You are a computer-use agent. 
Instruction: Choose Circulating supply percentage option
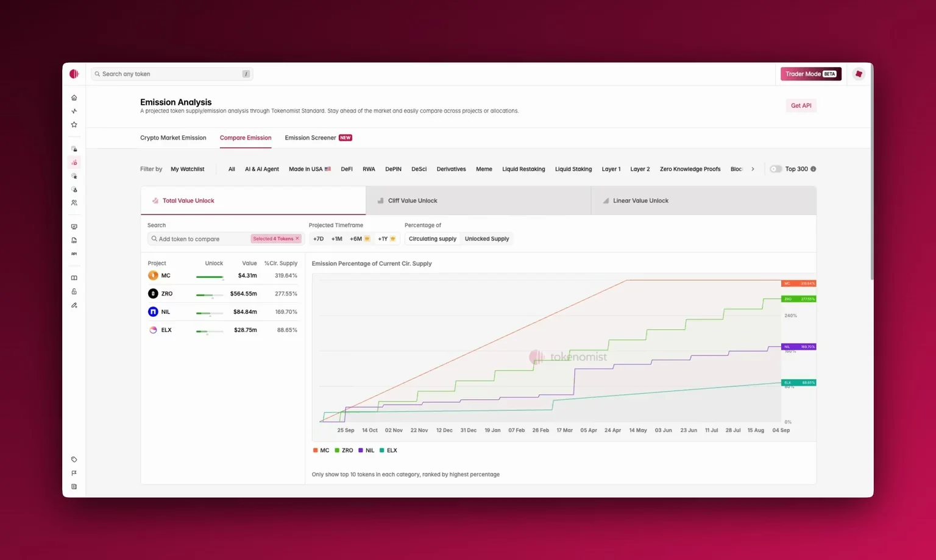(x=433, y=239)
